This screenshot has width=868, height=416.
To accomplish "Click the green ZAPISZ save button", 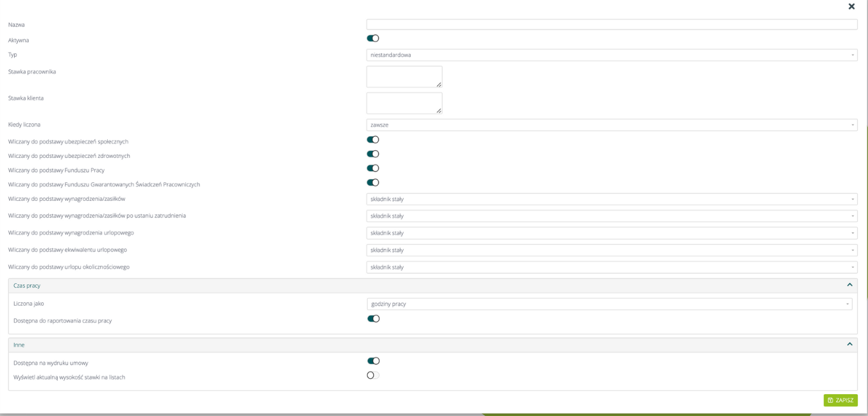I will pyautogui.click(x=840, y=401).
